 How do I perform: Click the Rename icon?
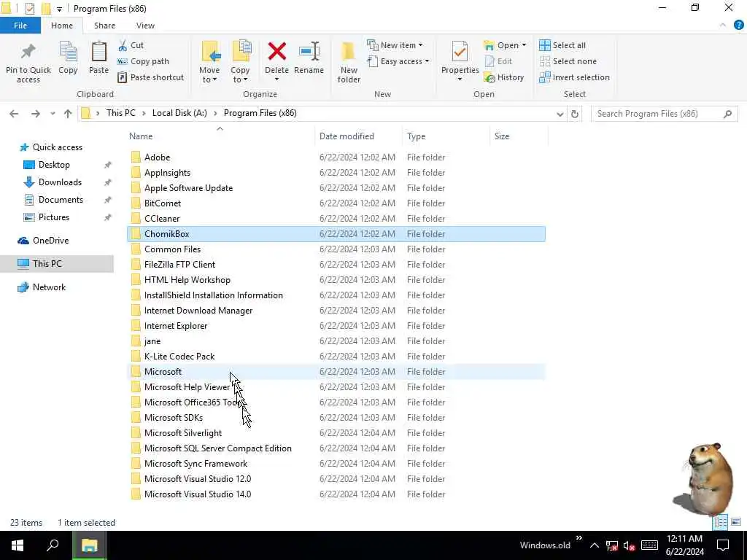pos(309,52)
